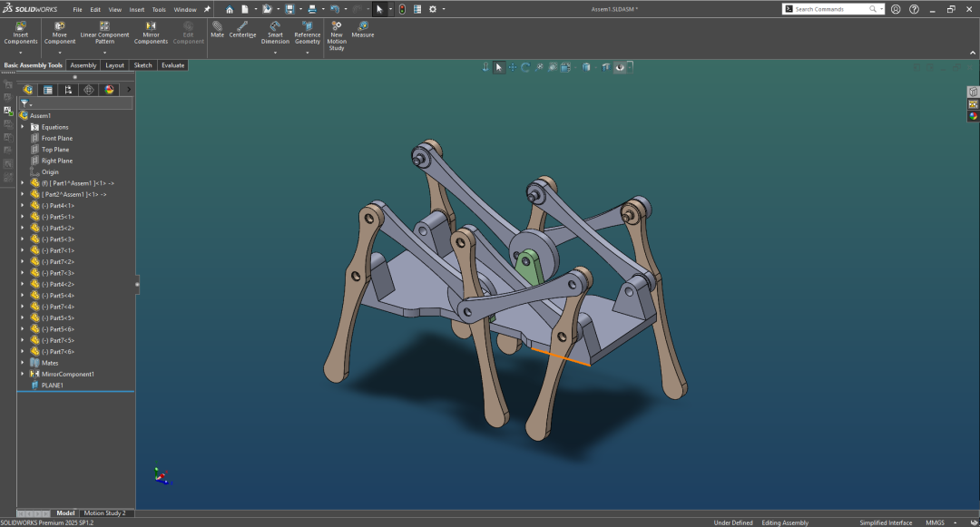Switch to the Evaluate tab
The height and width of the screenshot is (527, 980).
click(173, 65)
